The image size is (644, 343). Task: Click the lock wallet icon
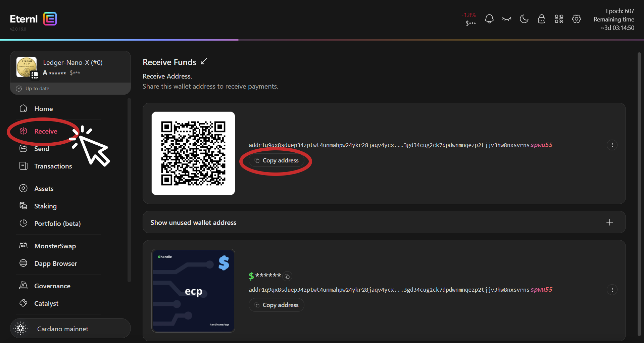click(x=541, y=19)
